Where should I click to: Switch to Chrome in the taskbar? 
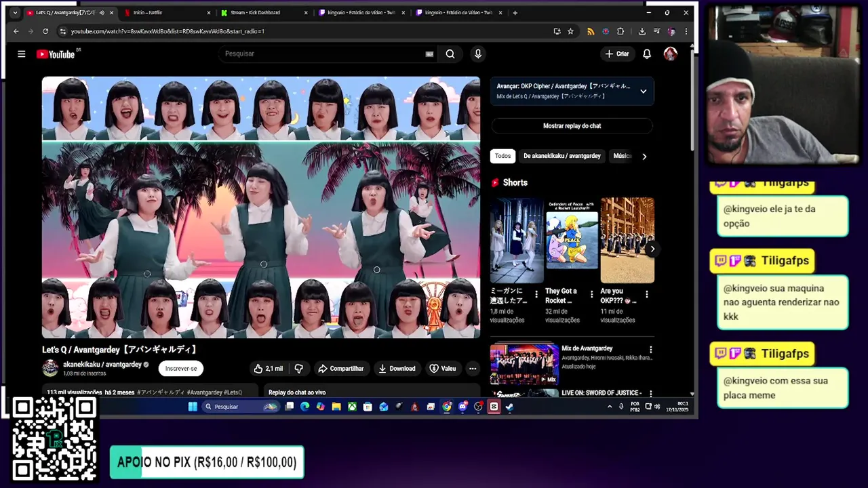[x=447, y=407]
